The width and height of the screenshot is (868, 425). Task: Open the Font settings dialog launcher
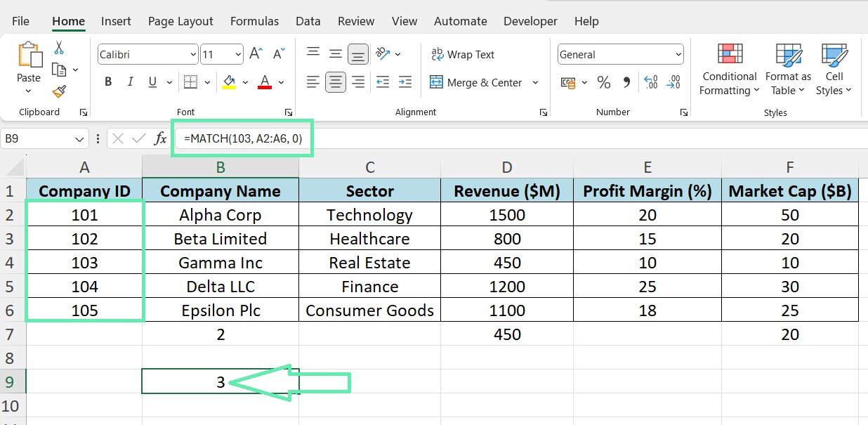(x=288, y=112)
